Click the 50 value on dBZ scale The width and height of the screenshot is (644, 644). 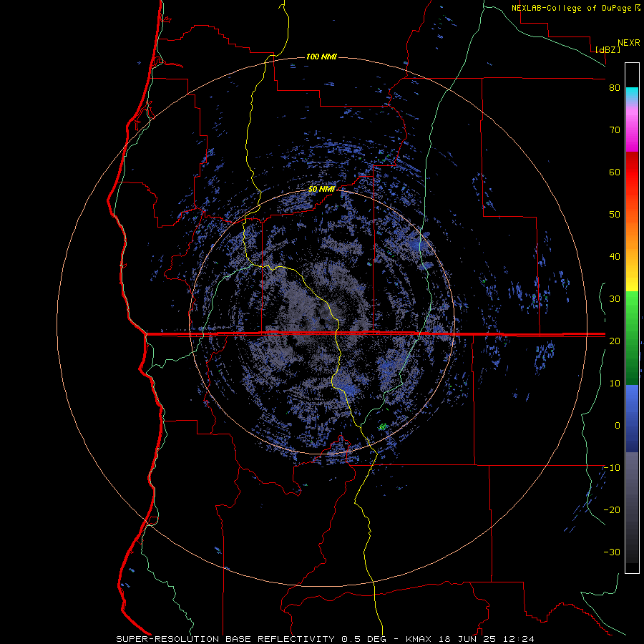click(x=615, y=215)
